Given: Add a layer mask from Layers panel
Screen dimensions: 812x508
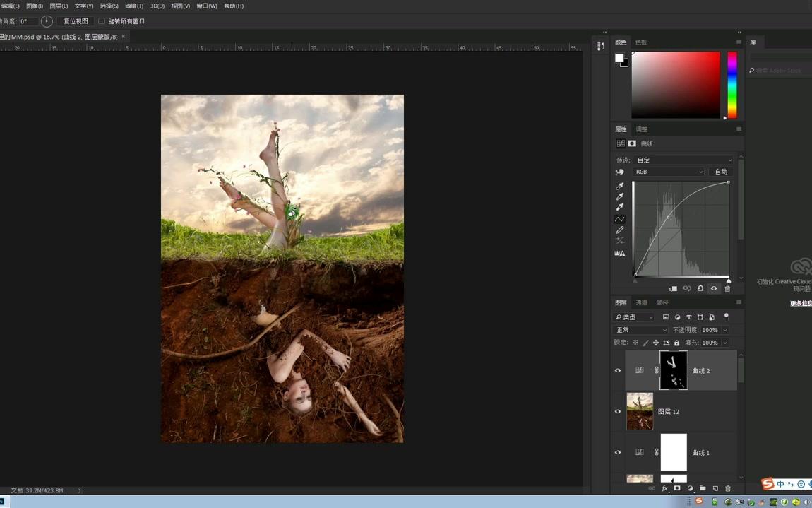Looking at the screenshot, I should click(x=677, y=488).
